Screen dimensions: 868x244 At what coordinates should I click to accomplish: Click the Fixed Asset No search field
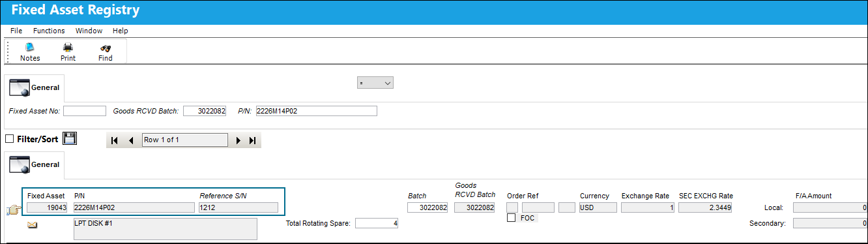click(85, 111)
